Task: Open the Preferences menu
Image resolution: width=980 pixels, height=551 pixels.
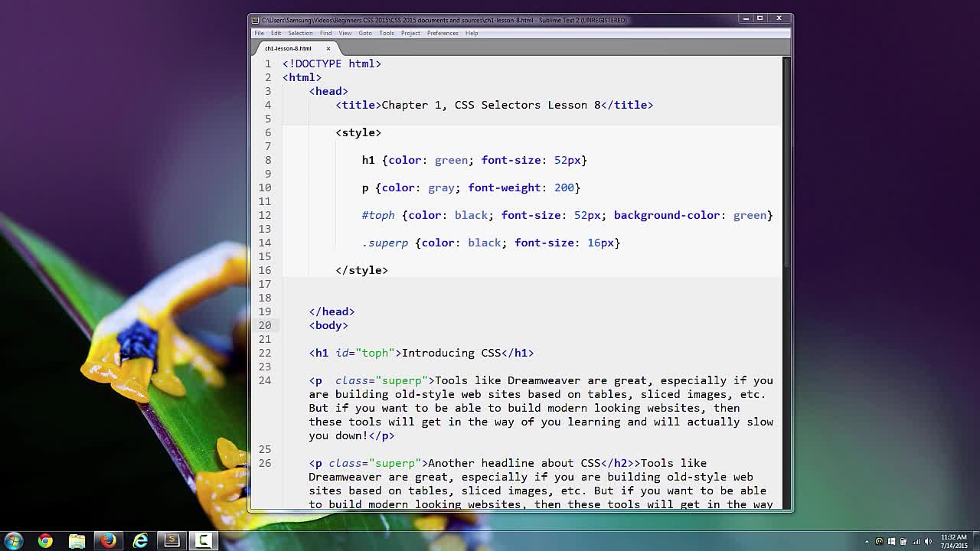Action: click(443, 33)
